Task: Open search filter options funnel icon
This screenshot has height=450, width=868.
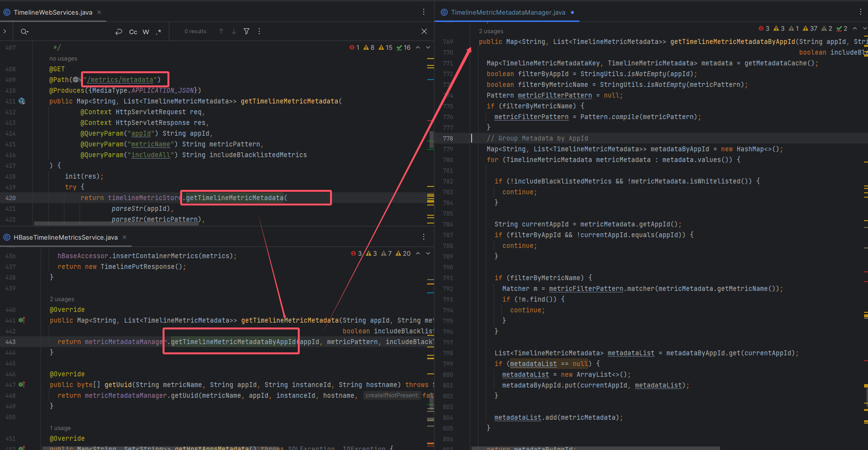Action: tap(247, 31)
